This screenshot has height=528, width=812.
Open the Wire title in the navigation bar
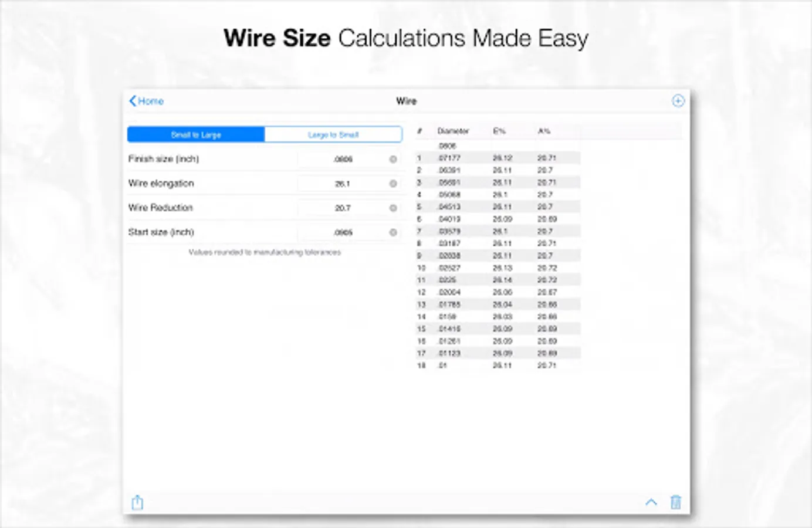tap(407, 101)
